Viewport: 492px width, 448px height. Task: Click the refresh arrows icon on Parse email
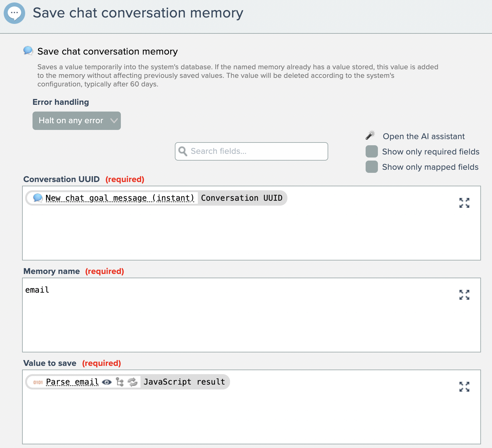point(133,382)
